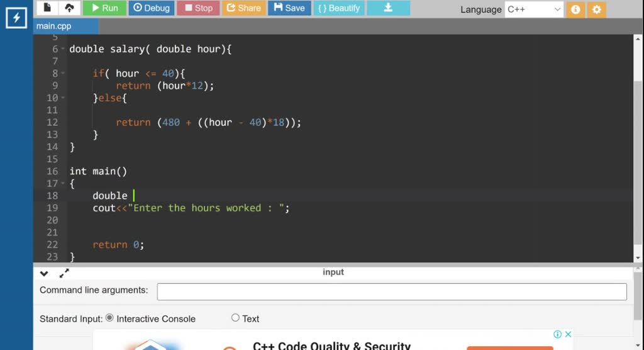Select Interactive Console standard input
The width and height of the screenshot is (644, 350).
(x=109, y=318)
